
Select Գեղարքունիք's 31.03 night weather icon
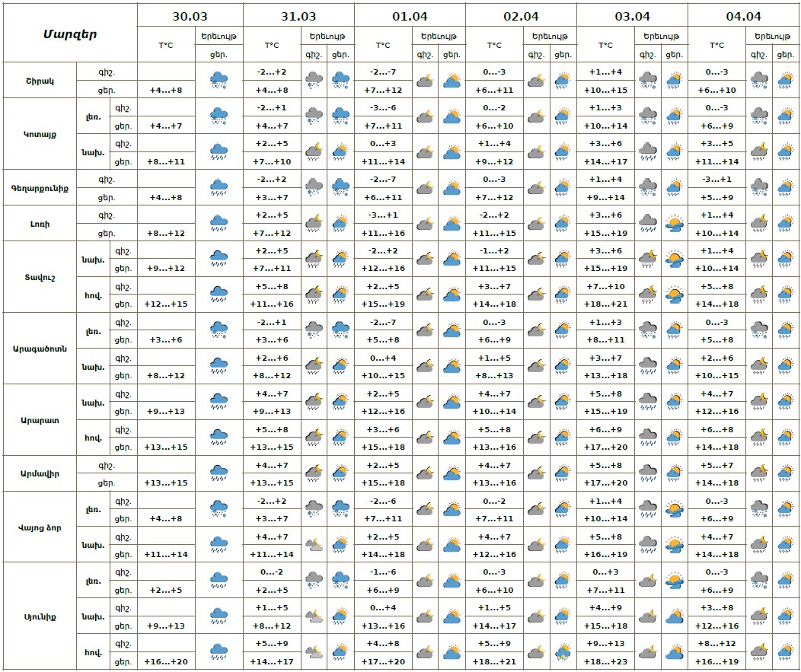(x=314, y=187)
